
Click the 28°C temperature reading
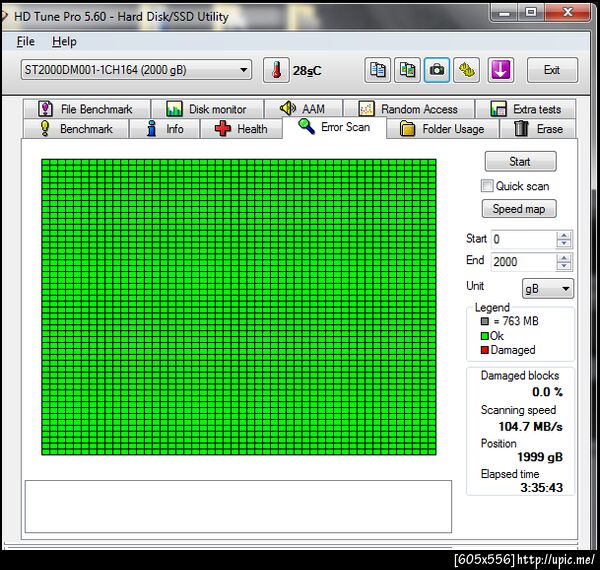(307, 71)
